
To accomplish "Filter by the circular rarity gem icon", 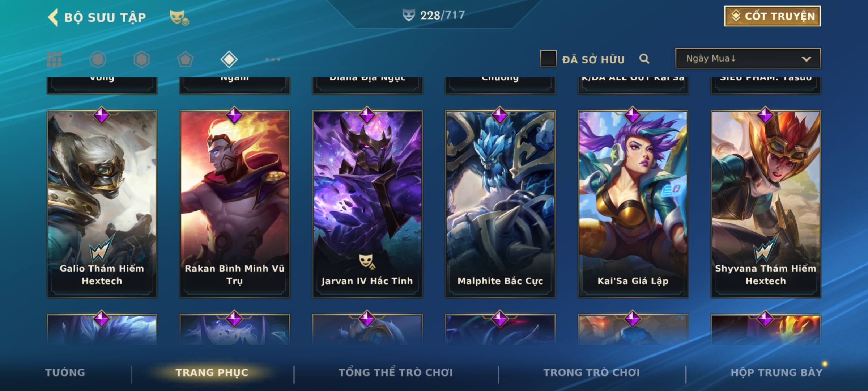I will tap(98, 59).
